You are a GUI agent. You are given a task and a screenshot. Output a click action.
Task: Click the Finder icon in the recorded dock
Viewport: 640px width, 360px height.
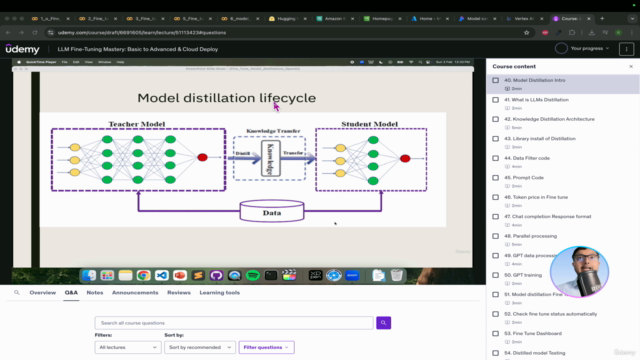(89, 276)
